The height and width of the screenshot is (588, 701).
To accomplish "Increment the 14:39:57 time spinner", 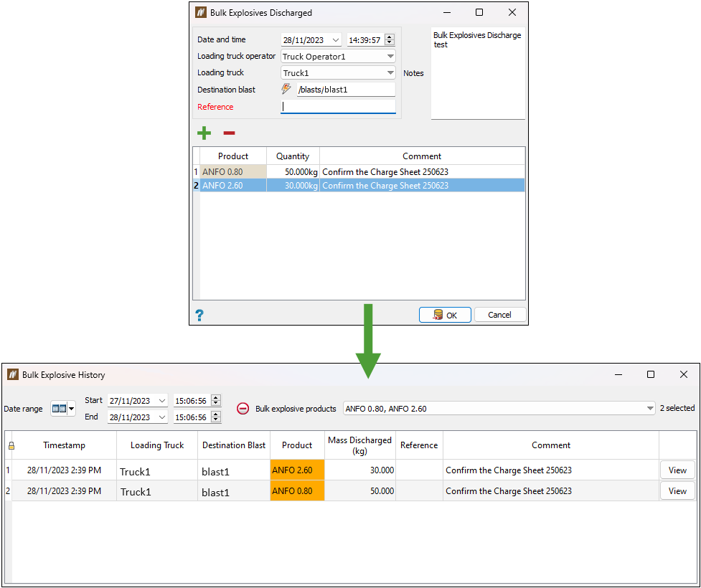I will click(x=390, y=37).
